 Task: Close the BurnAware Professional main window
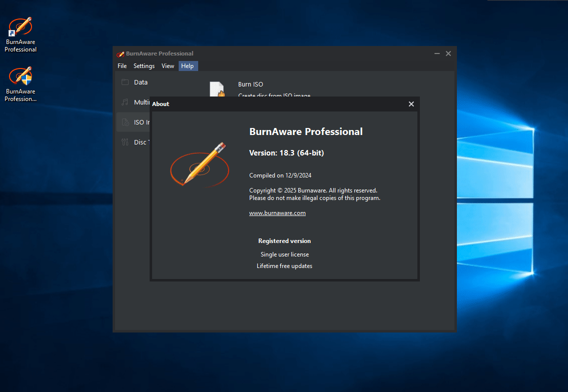[448, 53]
